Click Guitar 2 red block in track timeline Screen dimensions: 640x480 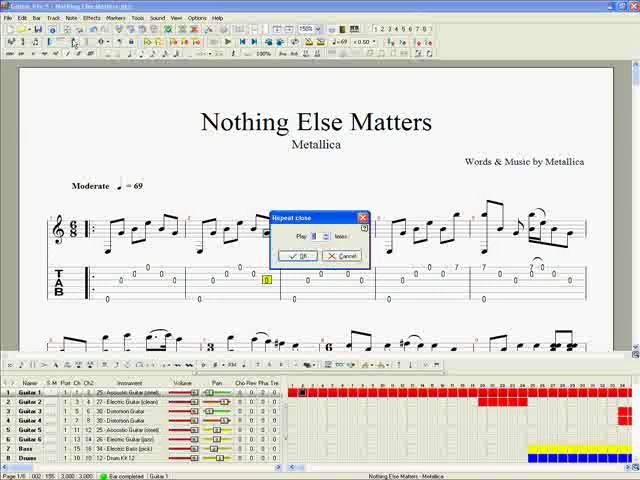click(502, 402)
